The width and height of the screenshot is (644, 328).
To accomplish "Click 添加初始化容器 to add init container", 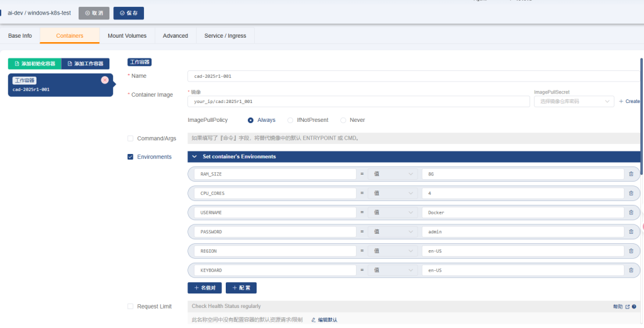I will [x=35, y=63].
